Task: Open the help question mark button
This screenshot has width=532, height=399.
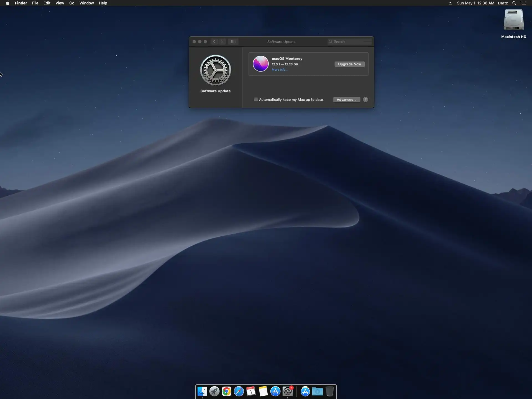Action: click(x=365, y=99)
